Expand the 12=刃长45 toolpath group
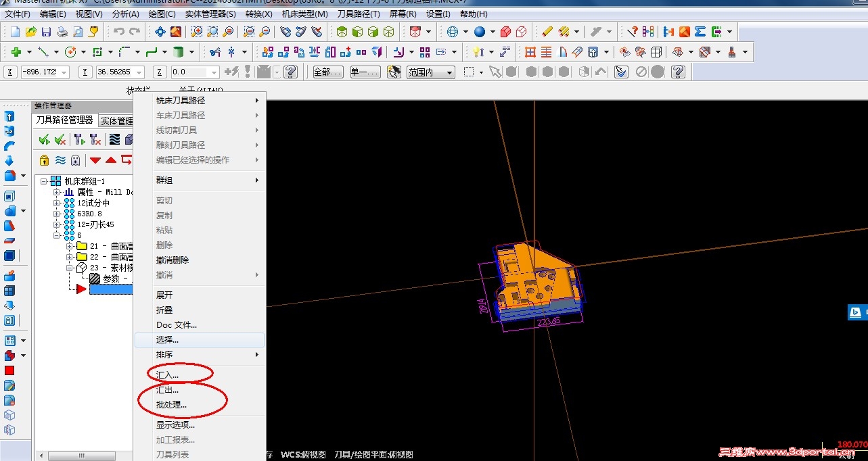Image resolution: width=868 pixels, height=461 pixels. [58, 224]
